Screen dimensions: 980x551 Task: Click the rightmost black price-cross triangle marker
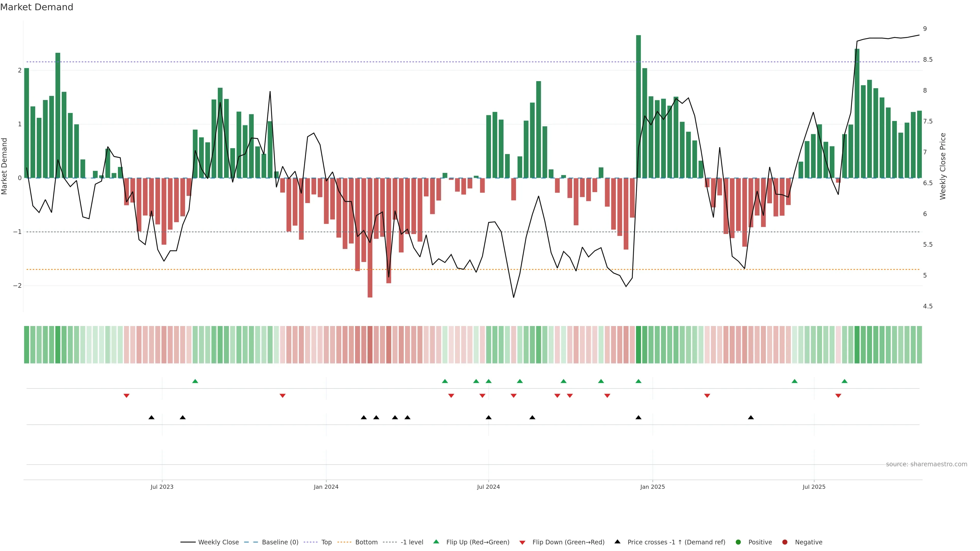tap(751, 418)
